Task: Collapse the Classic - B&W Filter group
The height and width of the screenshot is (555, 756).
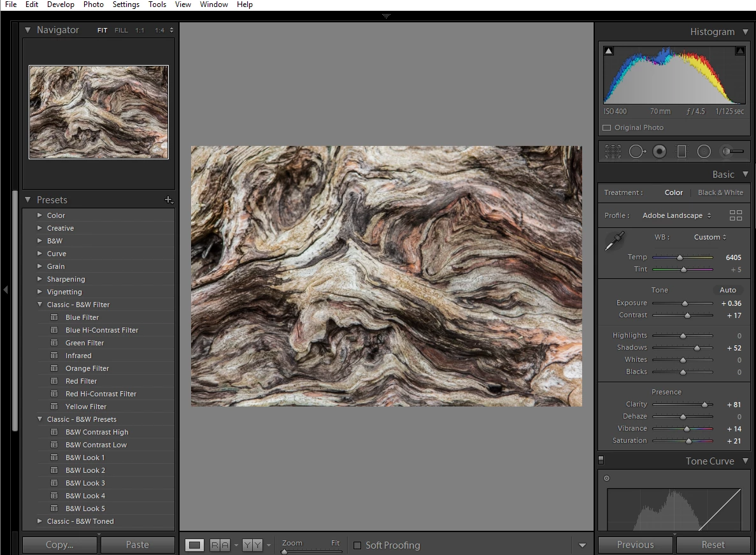Action: pos(40,305)
